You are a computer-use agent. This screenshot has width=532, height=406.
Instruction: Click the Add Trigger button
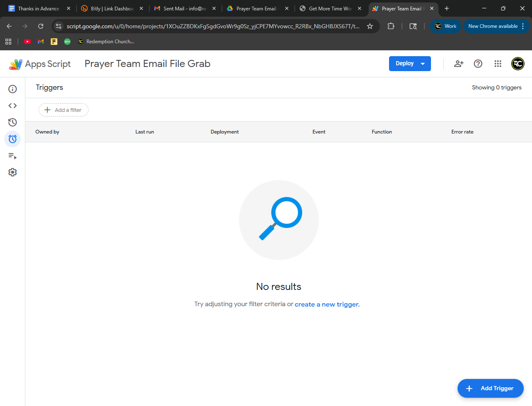coord(490,388)
